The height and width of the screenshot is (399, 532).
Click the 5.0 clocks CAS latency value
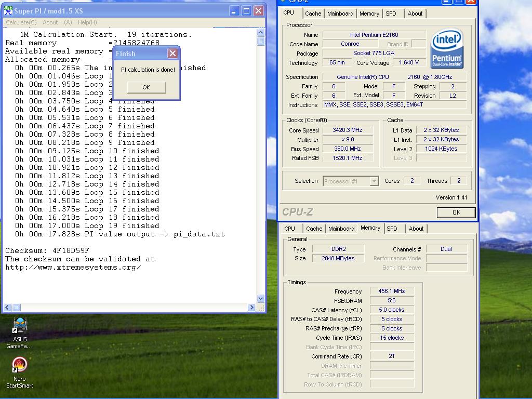392,310
